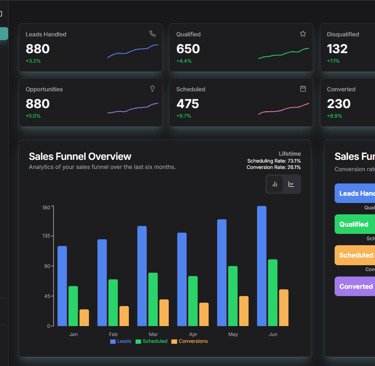Click the +5.0% change under Opportunities
Image resolution: width=375 pixels, height=366 pixels.
pos(33,116)
